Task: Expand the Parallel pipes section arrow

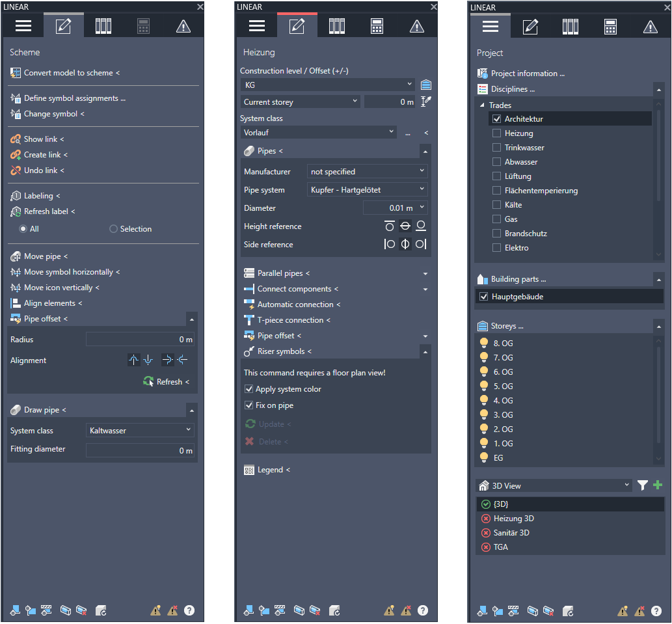Action: [x=425, y=274]
